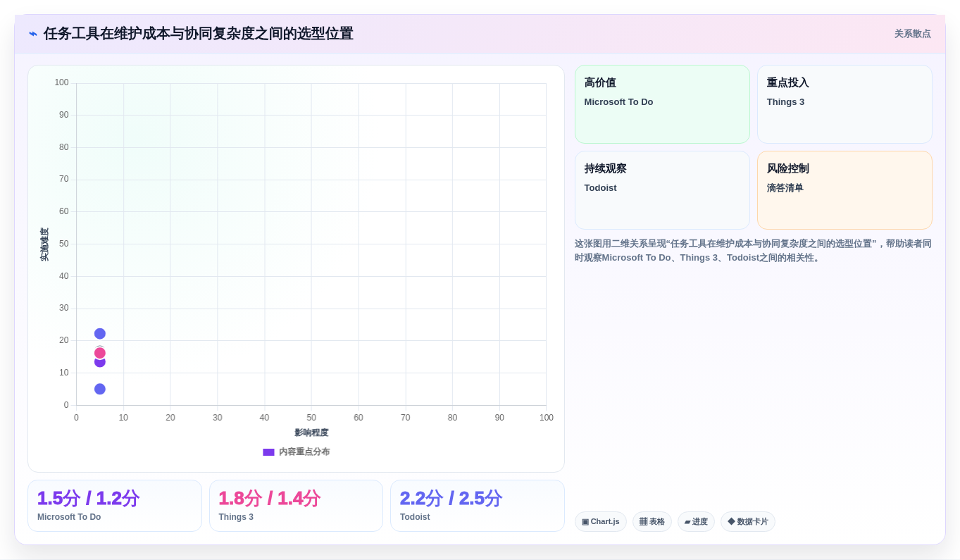Select the 数据卡片 tag chip
The image size is (960, 560).
pos(748,522)
